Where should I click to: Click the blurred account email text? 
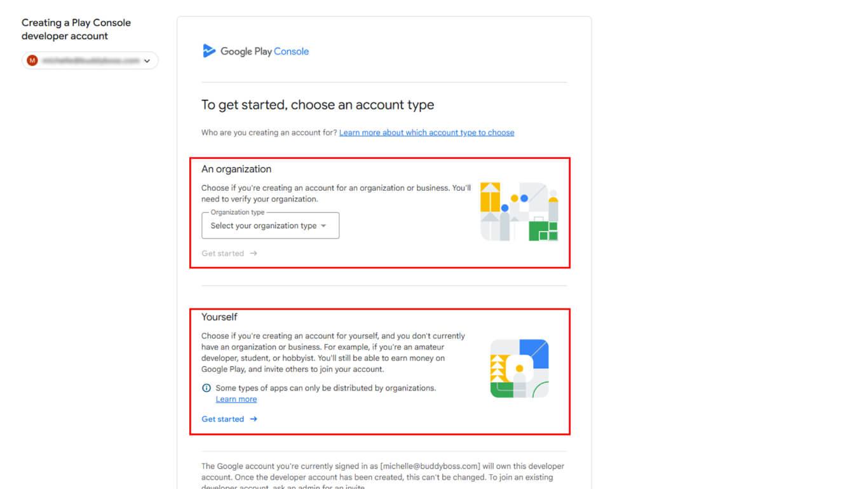pos(90,60)
